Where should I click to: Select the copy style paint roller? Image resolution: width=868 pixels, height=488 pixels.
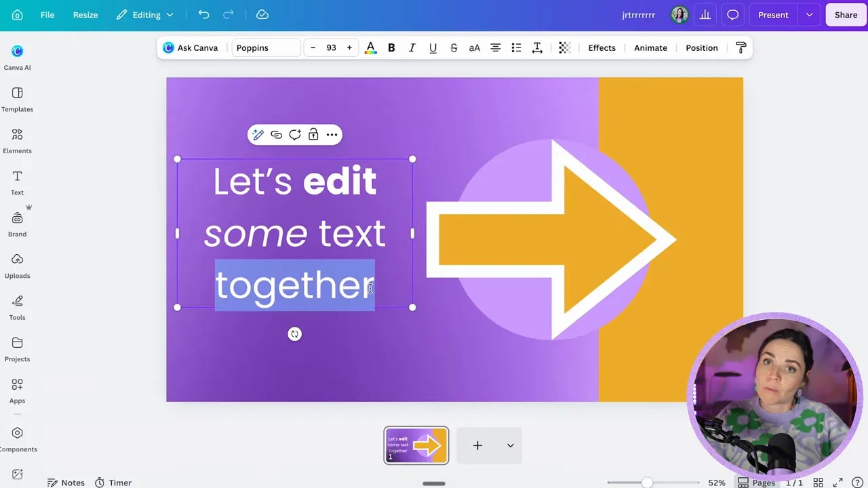coord(741,47)
